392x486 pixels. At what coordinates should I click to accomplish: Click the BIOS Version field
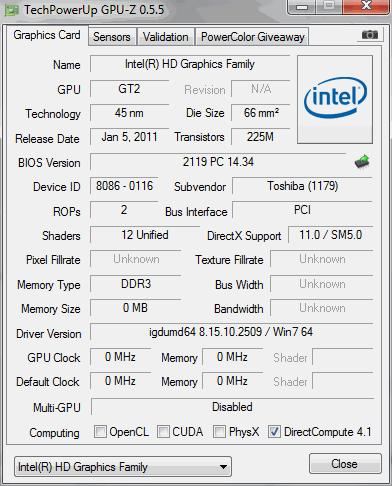218,162
